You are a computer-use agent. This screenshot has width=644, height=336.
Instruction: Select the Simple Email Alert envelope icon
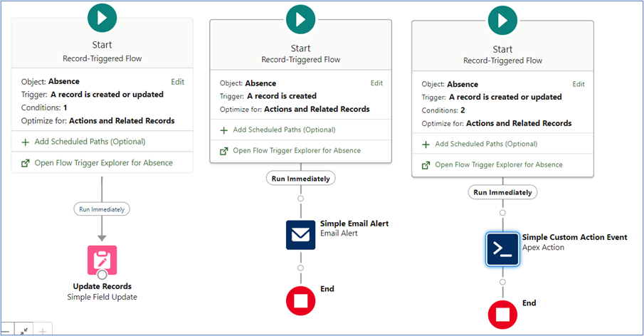tap(300, 234)
